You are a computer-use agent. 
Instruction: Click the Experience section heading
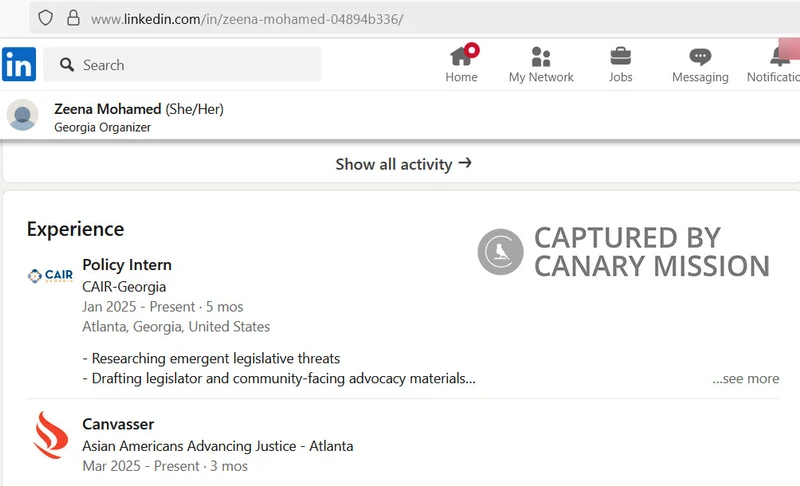(x=76, y=229)
